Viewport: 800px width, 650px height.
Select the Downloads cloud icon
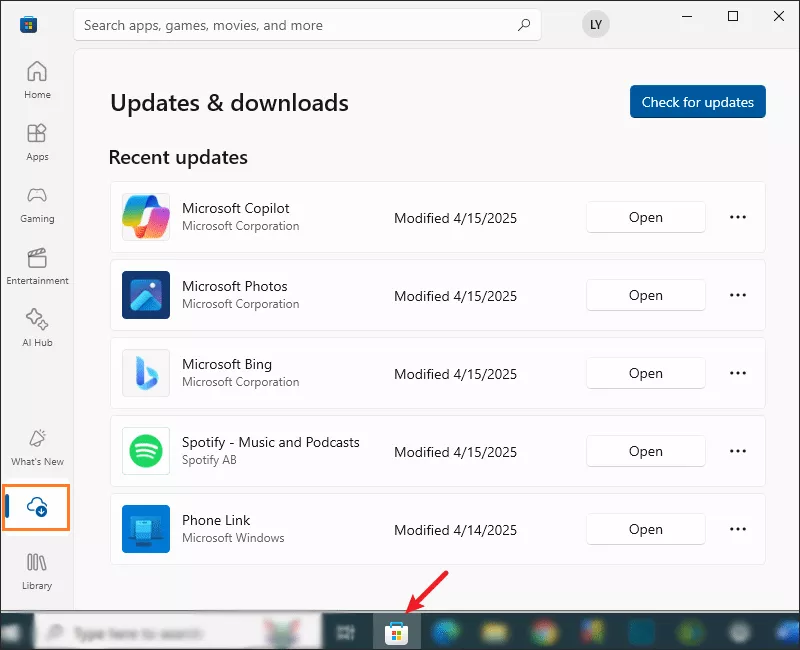pyautogui.click(x=37, y=507)
